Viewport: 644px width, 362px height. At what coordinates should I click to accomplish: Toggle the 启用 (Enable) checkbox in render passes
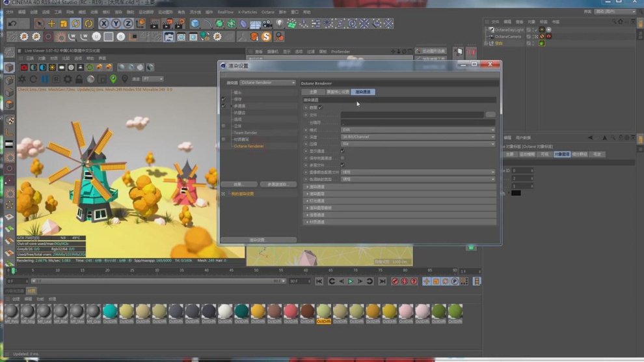coord(321,107)
